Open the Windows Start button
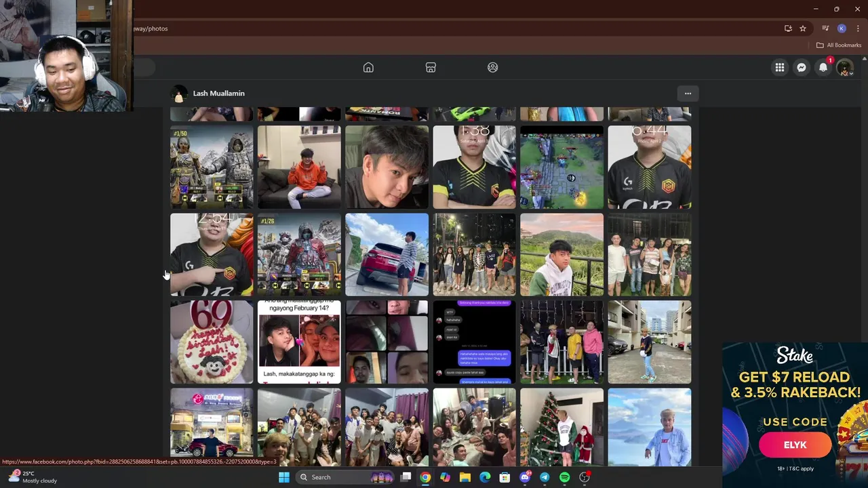 (x=284, y=477)
